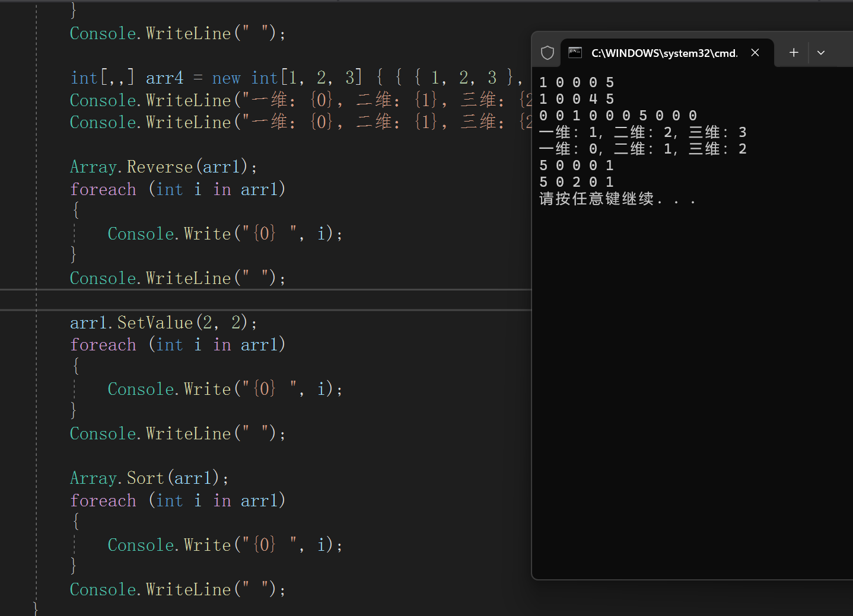Click terminal output line "5 0 0 0 1"
The width and height of the screenshot is (853, 616).
point(577,165)
